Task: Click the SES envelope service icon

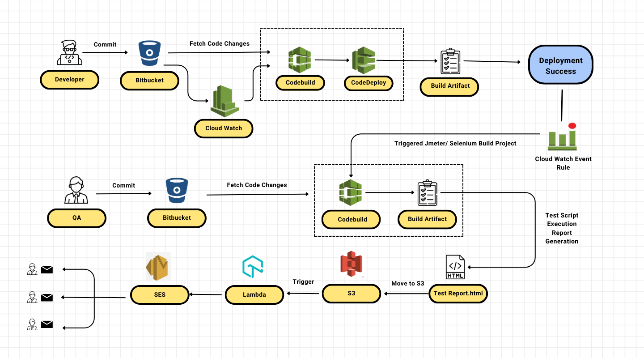Action: tap(157, 266)
